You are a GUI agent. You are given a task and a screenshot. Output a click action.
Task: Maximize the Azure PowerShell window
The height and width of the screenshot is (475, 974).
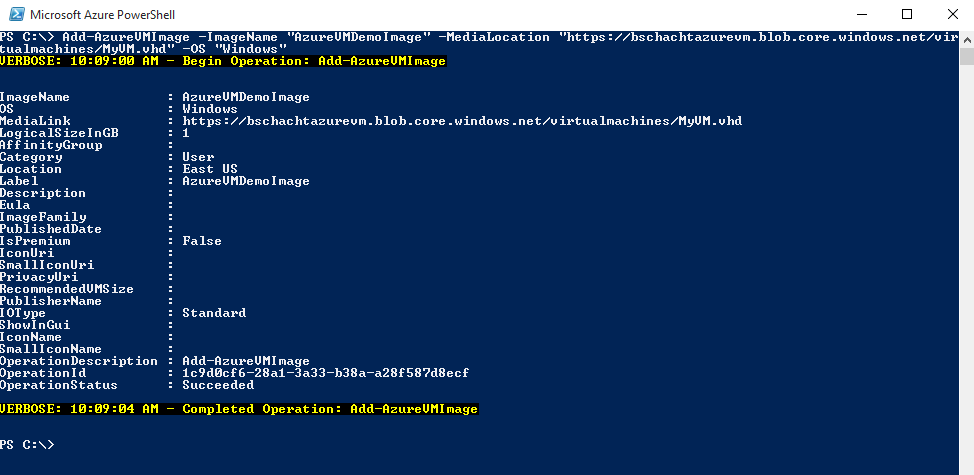[906, 14]
